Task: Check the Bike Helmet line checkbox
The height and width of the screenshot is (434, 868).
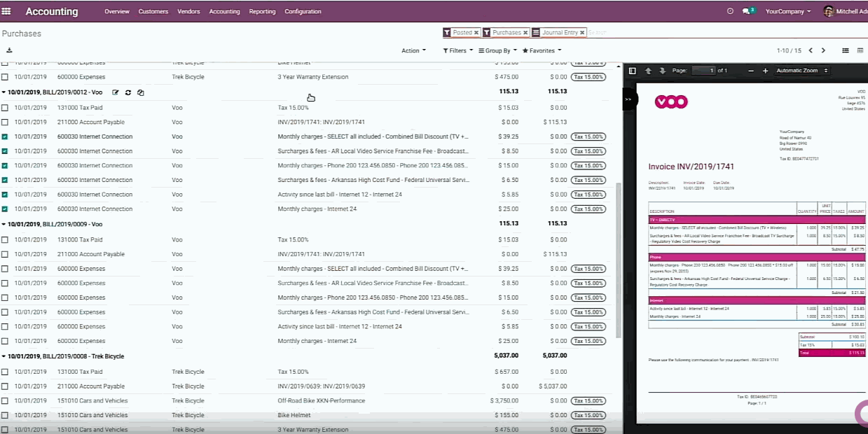Action: pyautogui.click(x=5, y=415)
